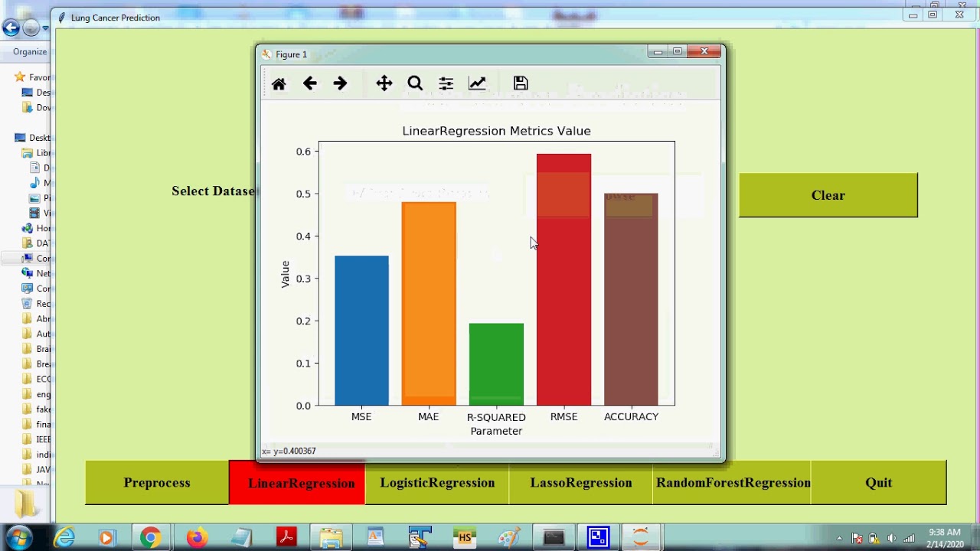Click the chart title LinearRegression Metrics Value
This screenshot has height=551, width=980.
(496, 131)
